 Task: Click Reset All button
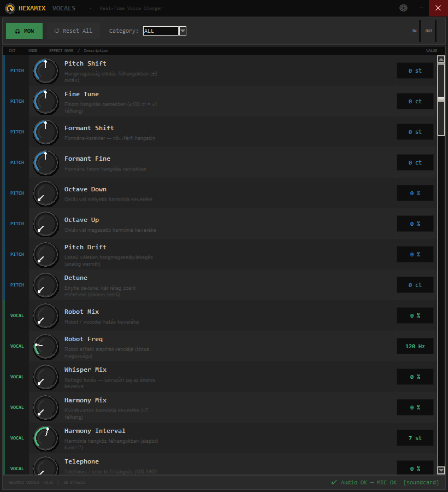(x=73, y=31)
